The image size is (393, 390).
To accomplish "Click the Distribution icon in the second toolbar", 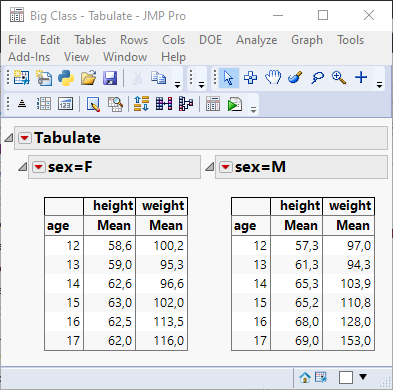I will click(22, 104).
